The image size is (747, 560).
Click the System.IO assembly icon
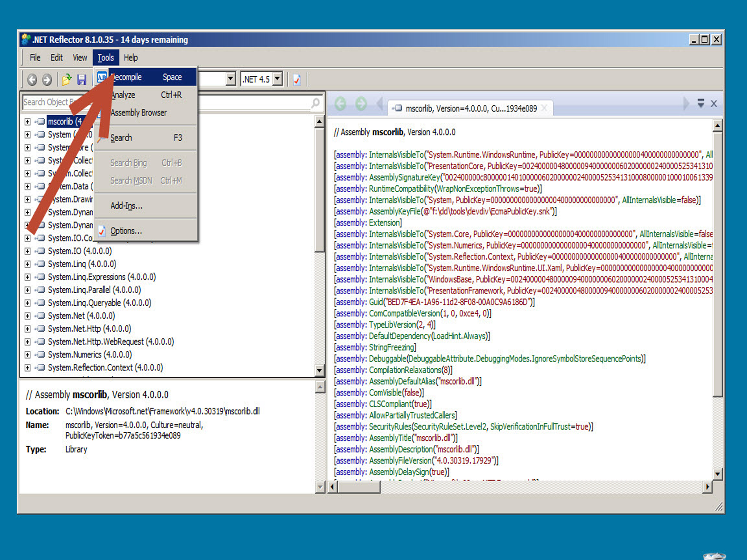click(40, 251)
